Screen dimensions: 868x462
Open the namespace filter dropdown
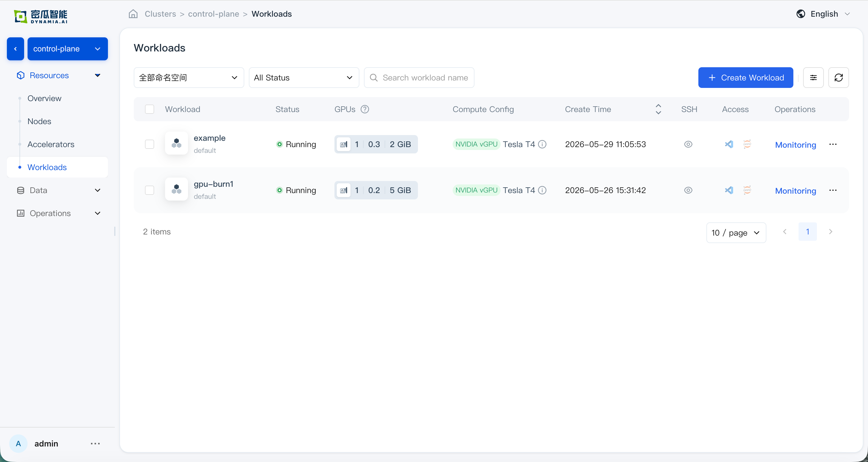click(189, 78)
